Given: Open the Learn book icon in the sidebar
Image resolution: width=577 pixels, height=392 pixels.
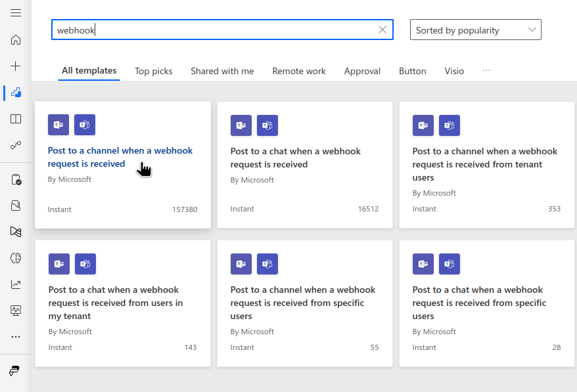Looking at the screenshot, I should coord(16,120).
